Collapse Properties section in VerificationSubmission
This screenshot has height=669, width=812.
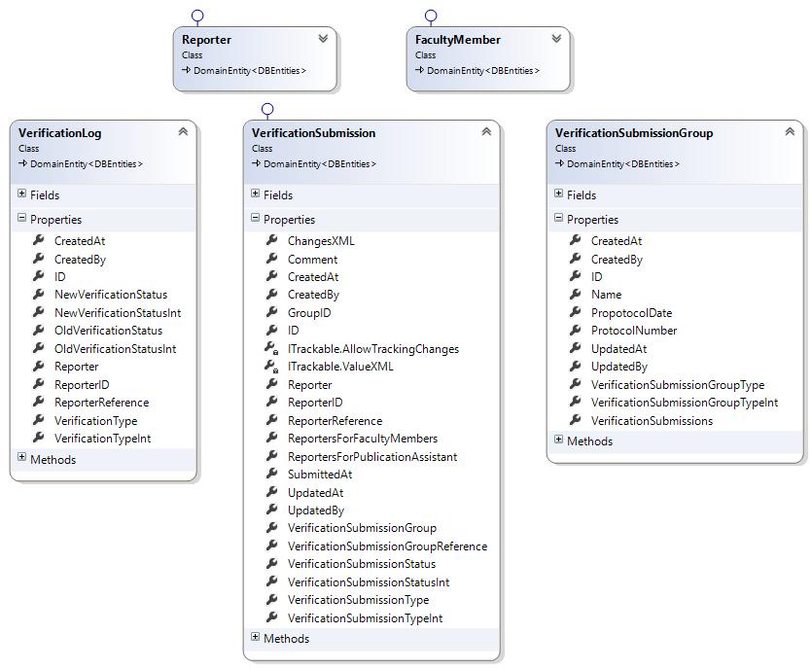pos(256,218)
